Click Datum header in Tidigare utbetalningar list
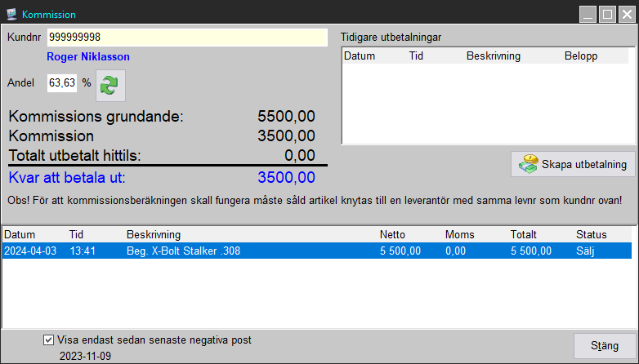Image resolution: width=639 pixels, height=364 pixels. [x=360, y=56]
